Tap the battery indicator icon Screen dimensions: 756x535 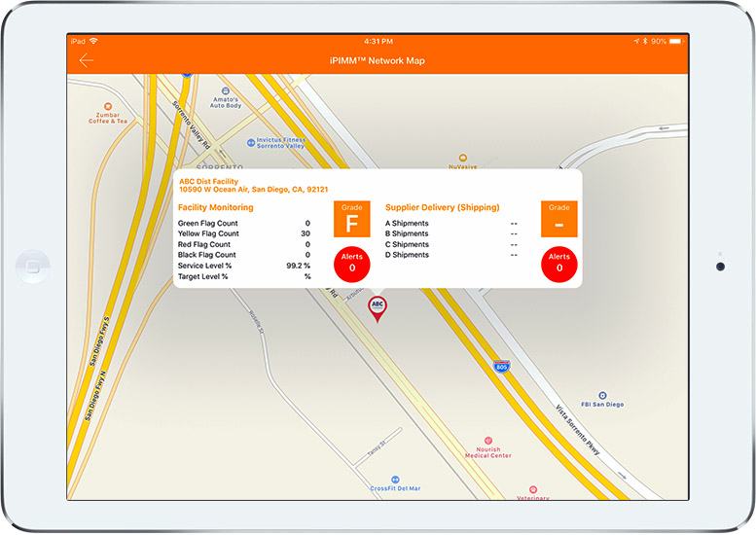[x=676, y=42]
